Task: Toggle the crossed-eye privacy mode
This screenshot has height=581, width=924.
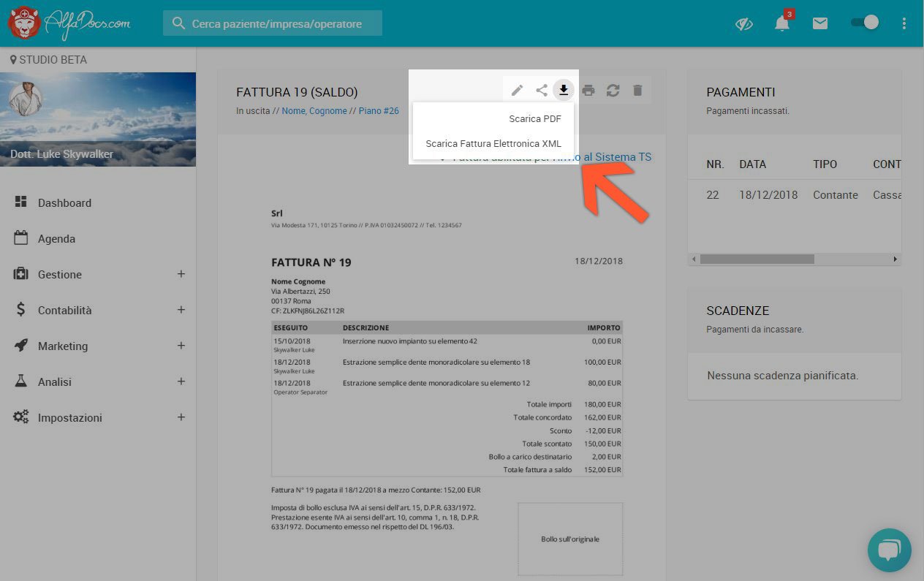Action: point(744,23)
